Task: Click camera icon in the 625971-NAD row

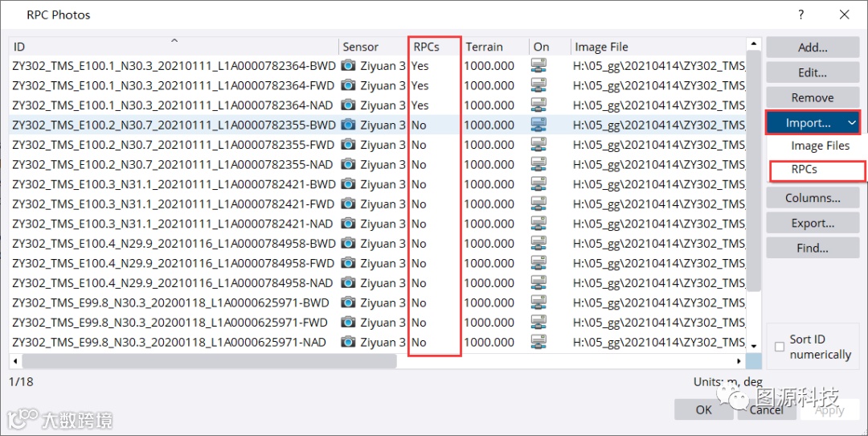Action: pyautogui.click(x=348, y=343)
